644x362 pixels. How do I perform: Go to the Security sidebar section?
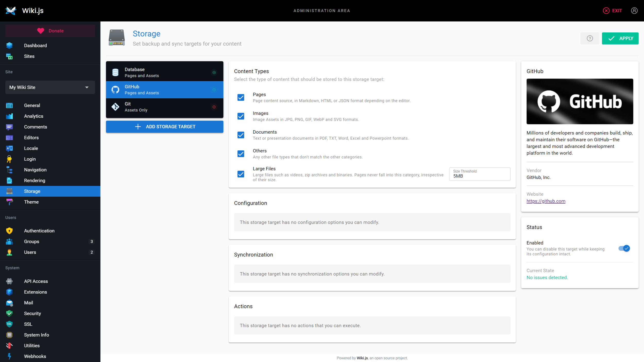pyautogui.click(x=32, y=313)
